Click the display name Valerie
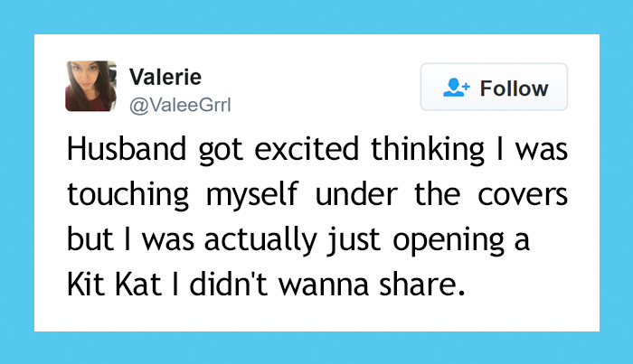This screenshot has width=633, height=364. 166,76
